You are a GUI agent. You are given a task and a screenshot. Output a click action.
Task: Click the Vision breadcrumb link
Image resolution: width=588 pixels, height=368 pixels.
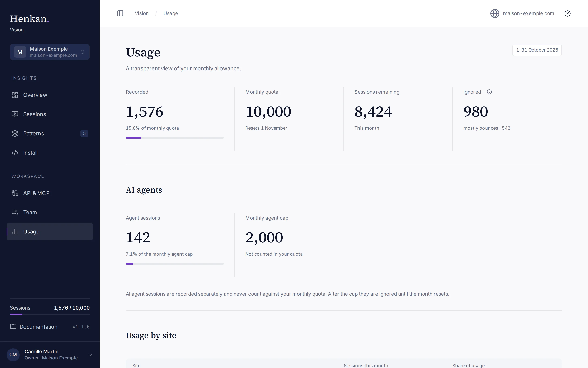pos(142,13)
